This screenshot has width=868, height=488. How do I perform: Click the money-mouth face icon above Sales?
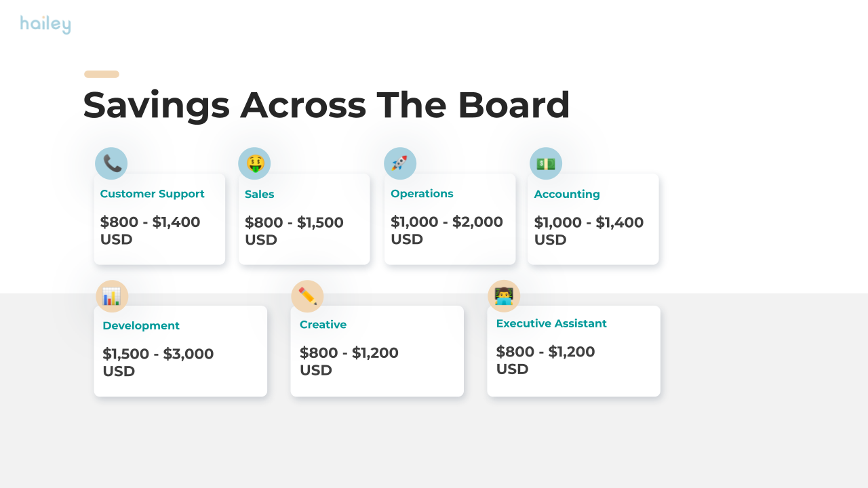click(x=254, y=163)
